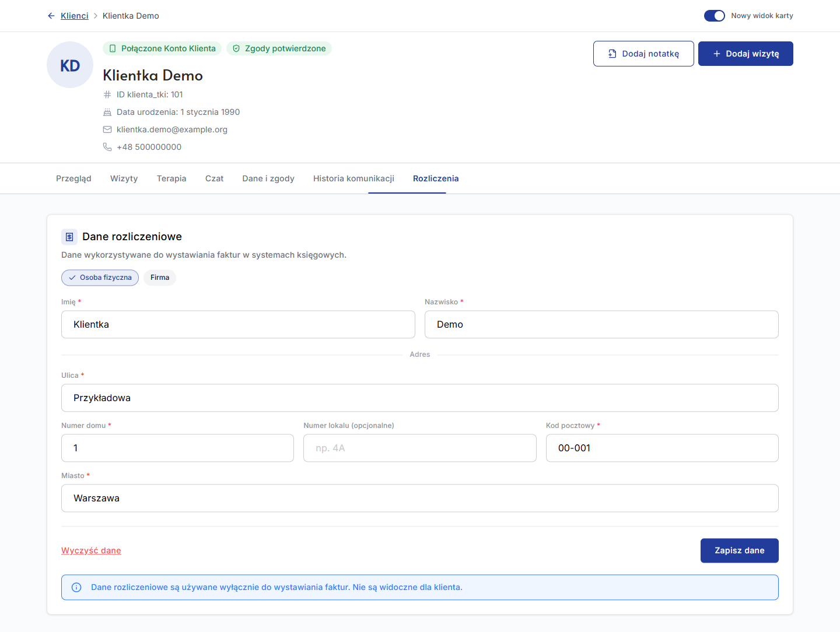Click the Kod pocztowy input field
Image resolution: width=840 pixels, height=632 pixels.
pyautogui.click(x=662, y=448)
